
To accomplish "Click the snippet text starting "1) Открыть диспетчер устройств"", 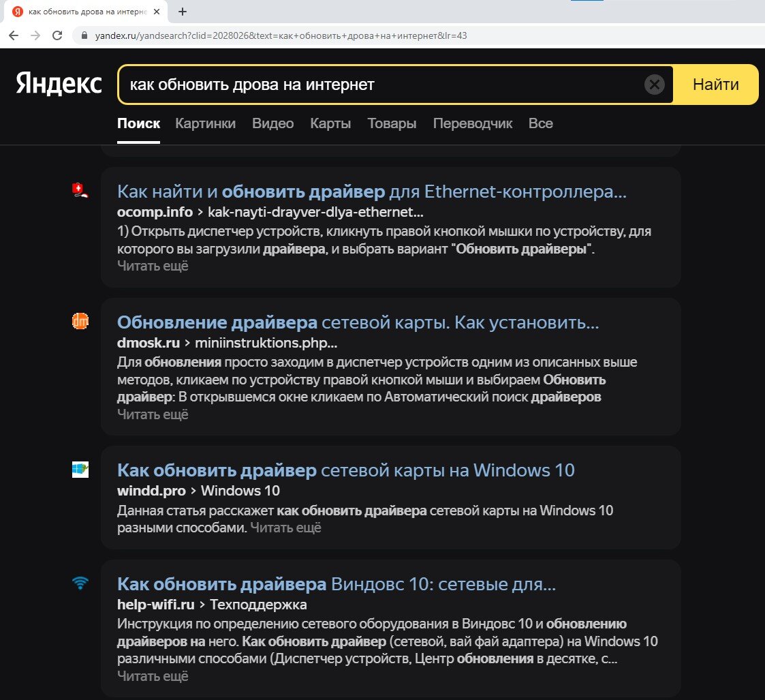I will point(384,240).
